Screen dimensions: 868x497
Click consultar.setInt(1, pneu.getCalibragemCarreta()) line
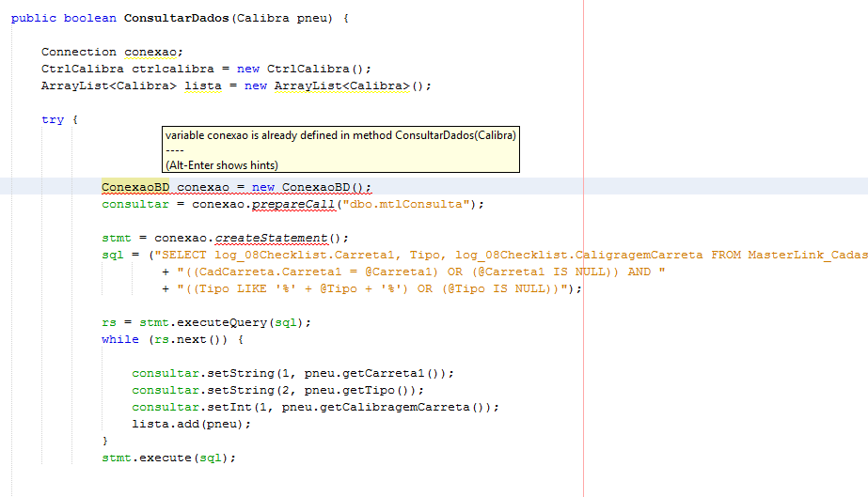click(x=316, y=408)
